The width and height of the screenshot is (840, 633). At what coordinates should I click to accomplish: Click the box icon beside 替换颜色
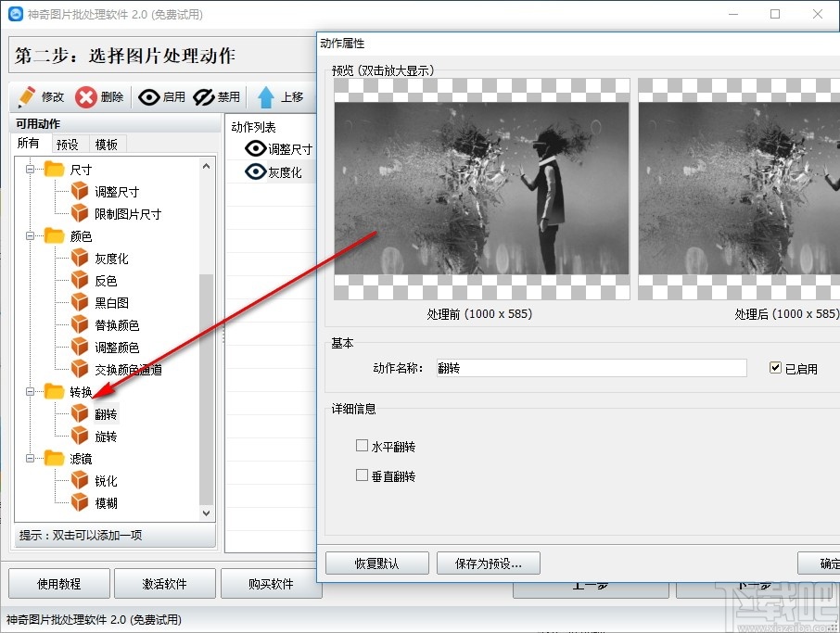coord(80,324)
